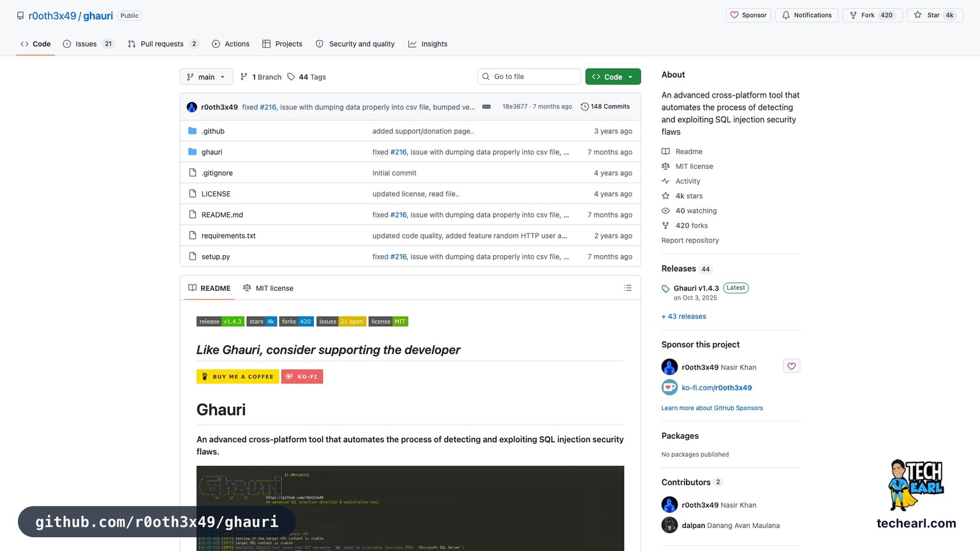Open commit hash 18e3677
Screen dimensions: 980x551
click(x=515, y=107)
